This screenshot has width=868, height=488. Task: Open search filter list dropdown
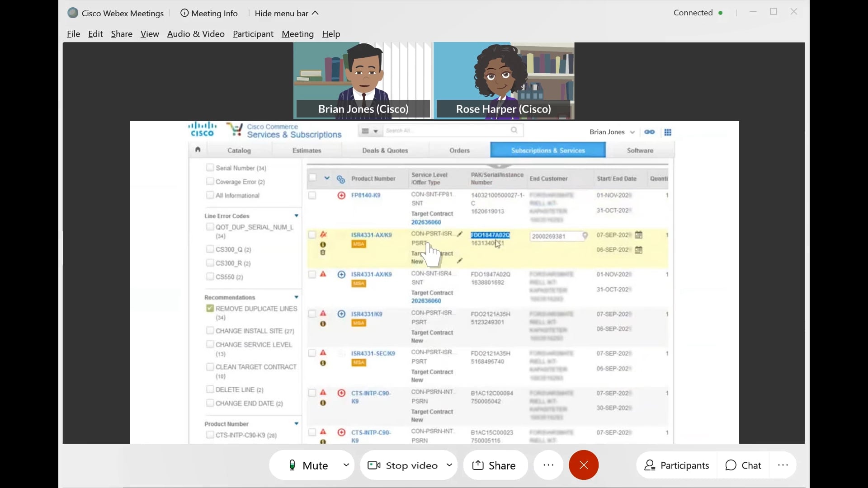[369, 131]
